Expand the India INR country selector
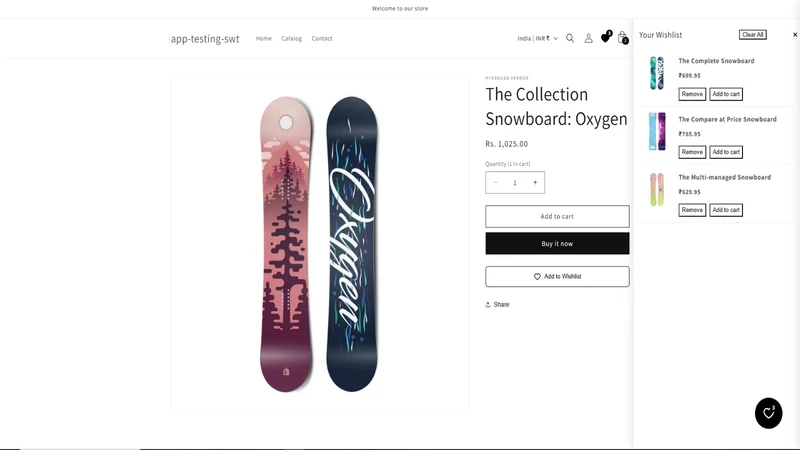 pyautogui.click(x=538, y=38)
